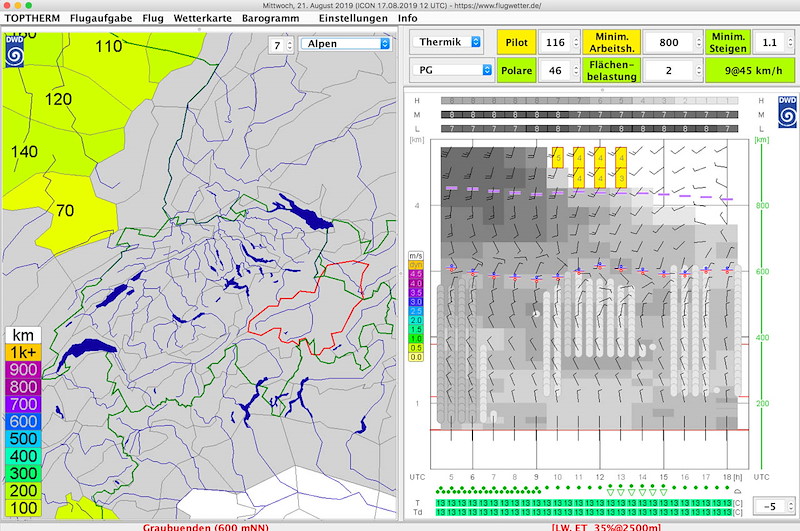Click the map area labeled 140

pos(24,151)
